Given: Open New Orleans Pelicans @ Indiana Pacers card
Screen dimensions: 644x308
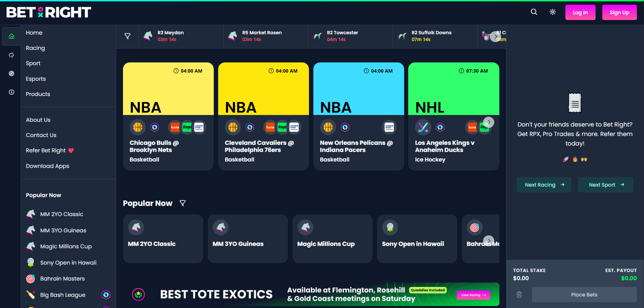Looking at the screenshot, I should pos(359,116).
